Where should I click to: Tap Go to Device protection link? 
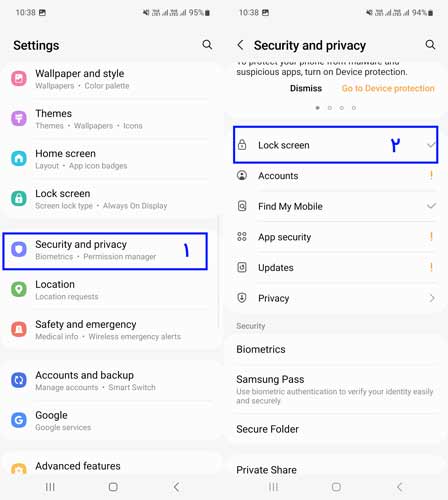click(388, 88)
